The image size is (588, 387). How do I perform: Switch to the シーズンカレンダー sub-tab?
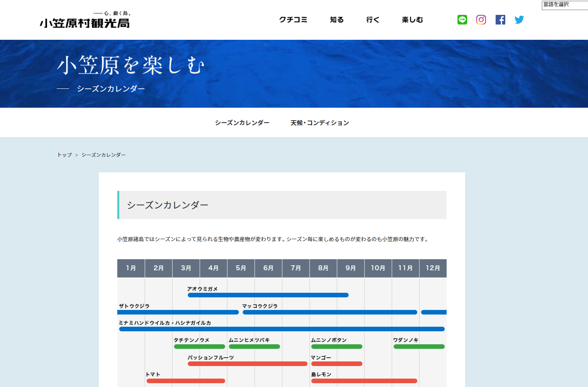pyautogui.click(x=242, y=123)
